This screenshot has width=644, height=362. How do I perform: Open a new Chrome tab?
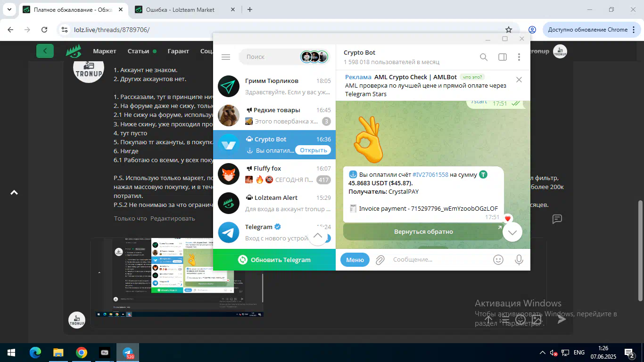(x=250, y=9)
